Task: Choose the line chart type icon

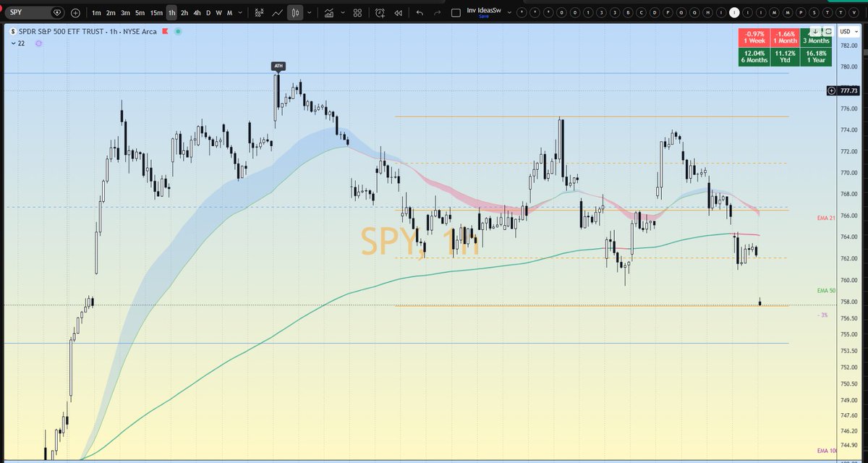Action: click(x=277, y=13)
